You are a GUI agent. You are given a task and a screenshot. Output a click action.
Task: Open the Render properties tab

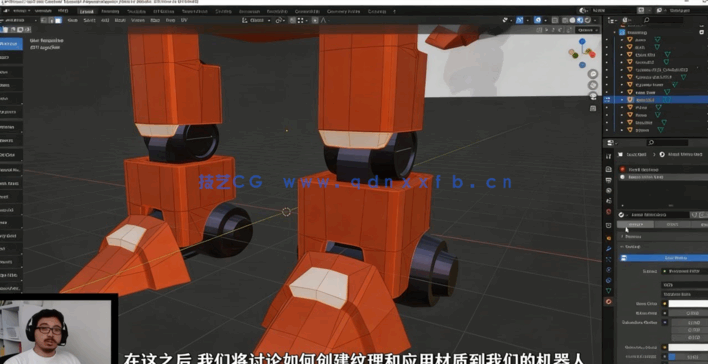click(608, 169)
